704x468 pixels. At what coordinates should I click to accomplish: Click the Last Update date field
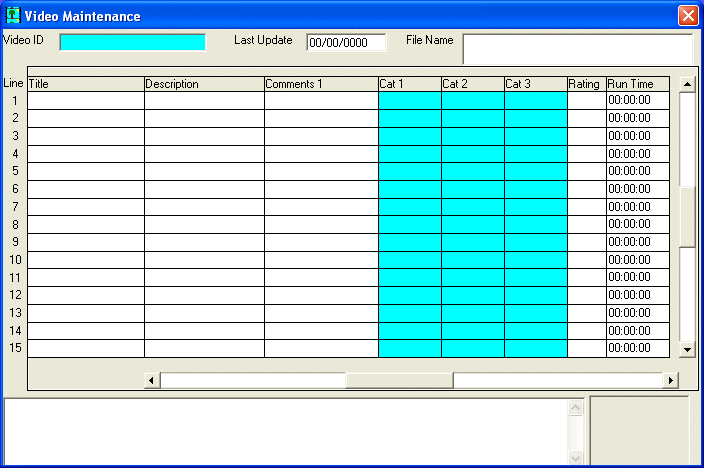(346, 42)
